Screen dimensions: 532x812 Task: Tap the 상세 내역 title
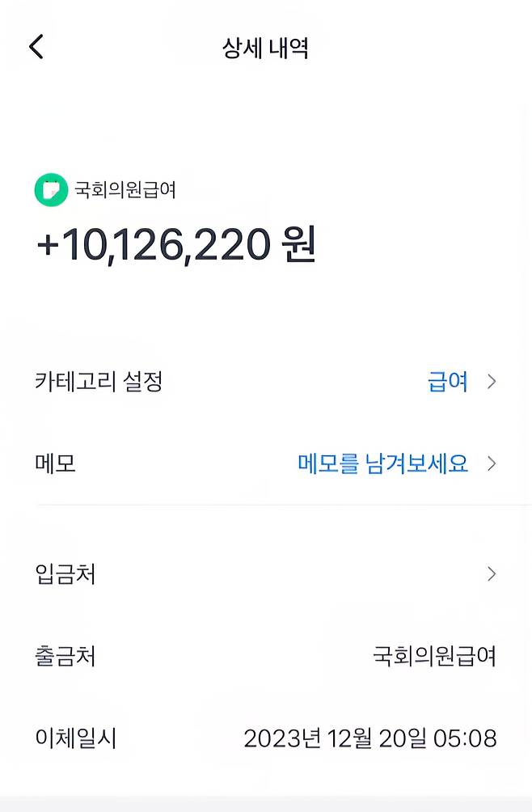click(x=266, y=47)
